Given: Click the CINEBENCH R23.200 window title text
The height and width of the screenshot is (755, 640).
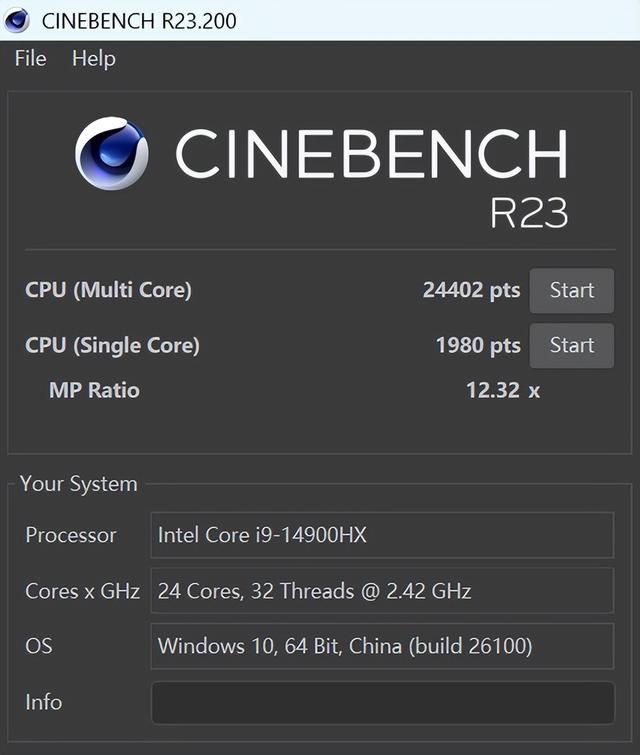Looking at the screenshot, I should (x=139, y=20).
